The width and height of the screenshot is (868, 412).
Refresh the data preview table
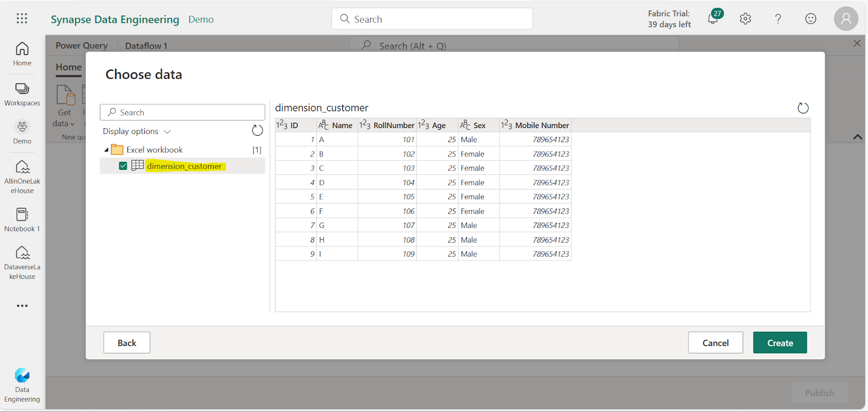(803, 108)
